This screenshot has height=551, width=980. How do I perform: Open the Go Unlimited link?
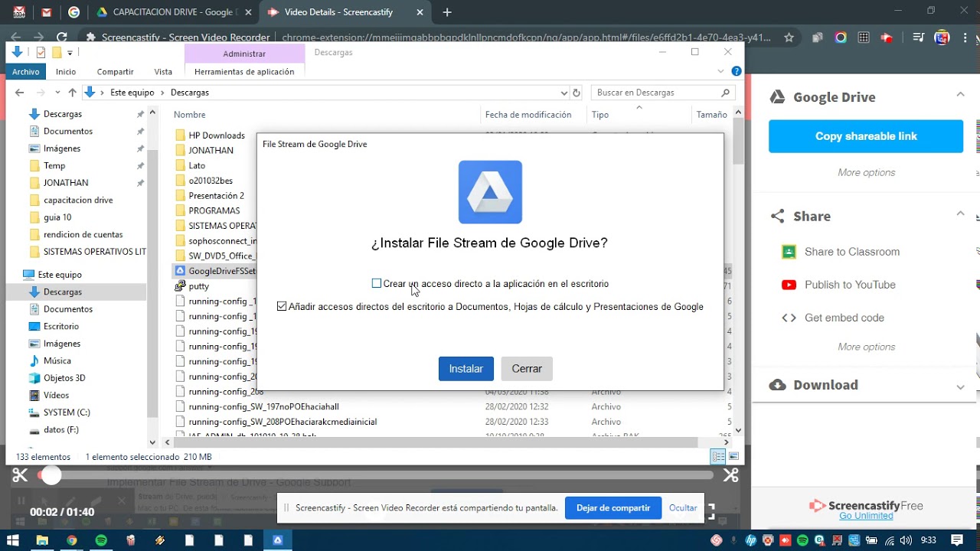pos(866,516)
